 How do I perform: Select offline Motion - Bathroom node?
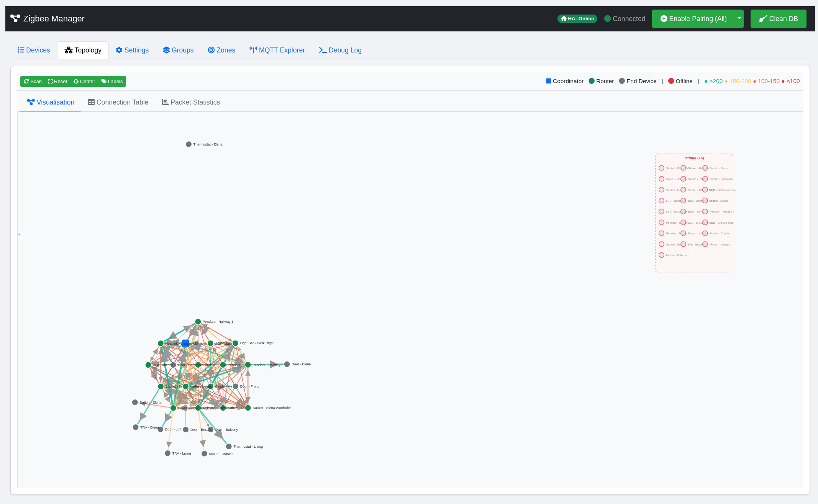pyautogui.click(x=661, y=255)
